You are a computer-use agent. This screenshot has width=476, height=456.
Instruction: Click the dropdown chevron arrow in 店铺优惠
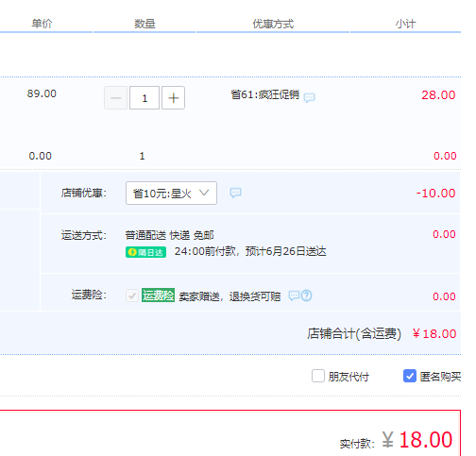tap(204, 193)
